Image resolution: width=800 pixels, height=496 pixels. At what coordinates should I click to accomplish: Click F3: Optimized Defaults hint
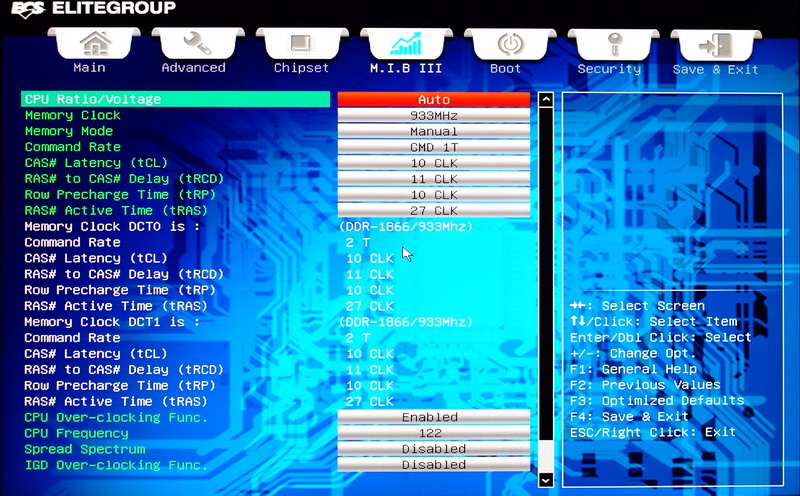tap(657, 401)
